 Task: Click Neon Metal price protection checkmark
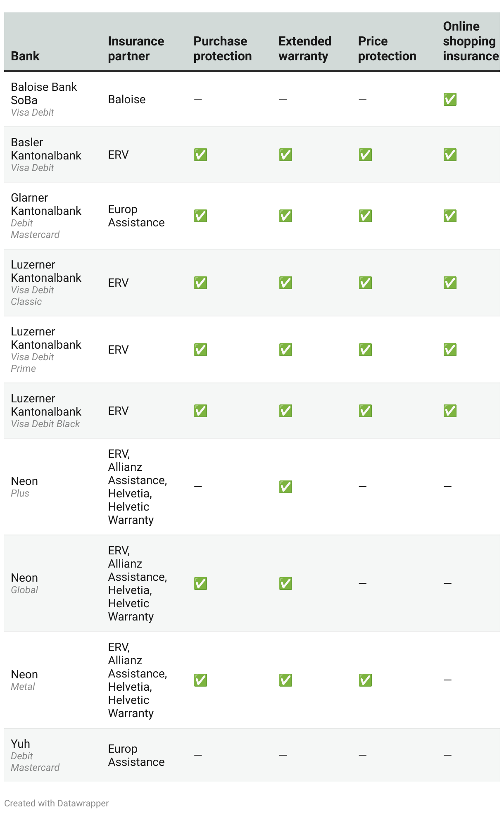pyautogui.click(x=365, y=680)
